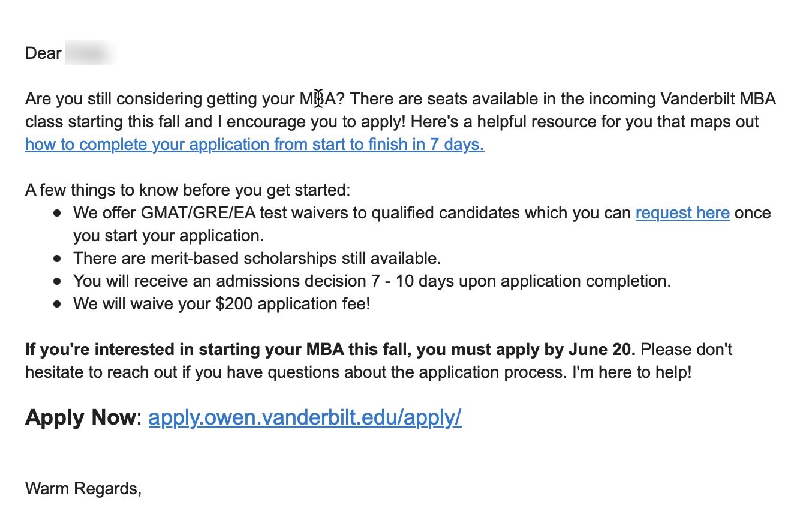The height and width of the screenshot is (523, 812).
Task: Click the bullet marker beside the GMAT/GRE/EA line
Action: (x=57, y=214)
